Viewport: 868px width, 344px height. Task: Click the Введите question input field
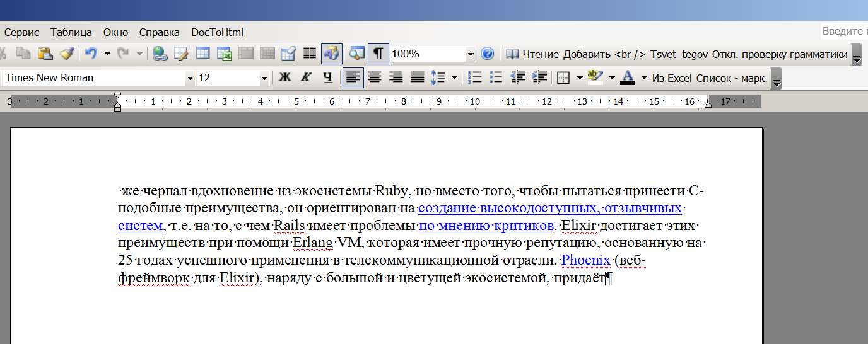(843, 32)
